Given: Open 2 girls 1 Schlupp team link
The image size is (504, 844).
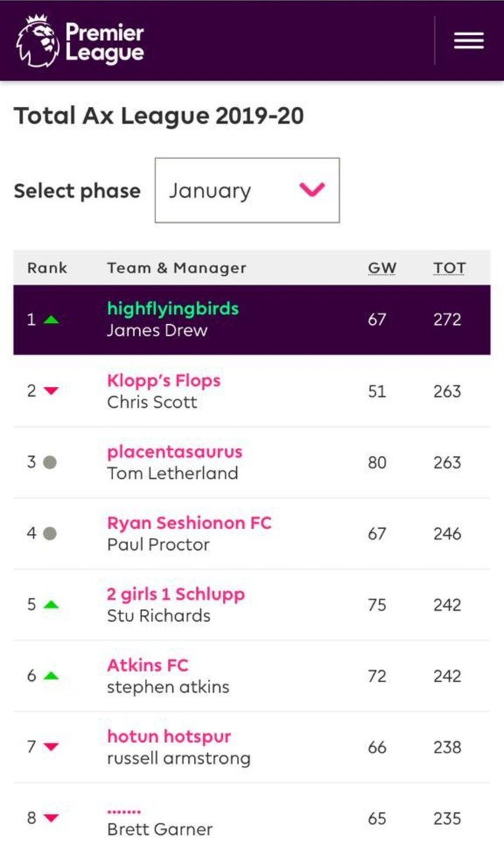Looking at the screenshot, I should pyautogui.click(x=176, y=594).
